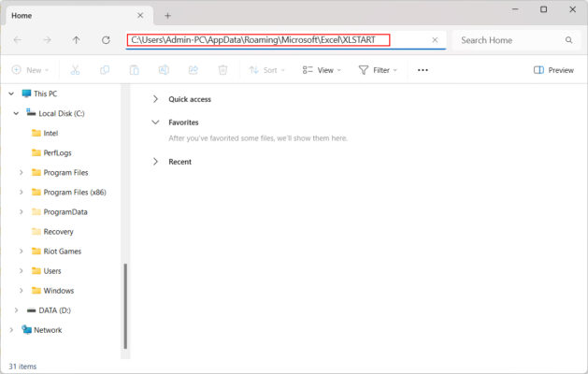
Task: Click the Search Home input field
Action: [x=509, y=40]
